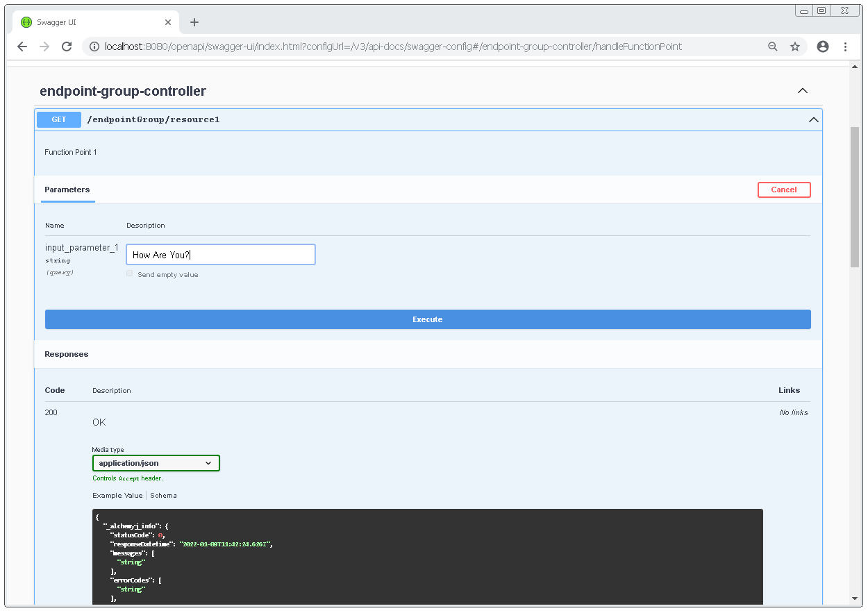Open the user profile icon

(823, 47)
